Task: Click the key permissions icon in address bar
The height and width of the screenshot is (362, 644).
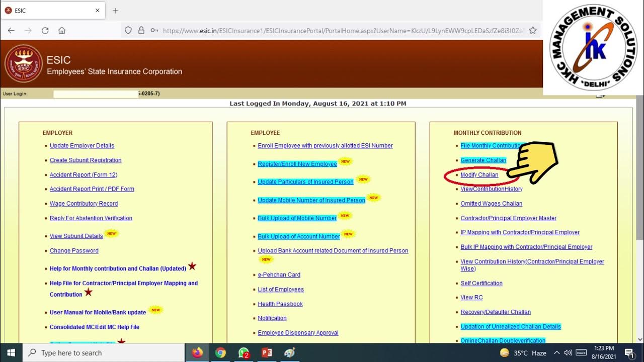Action: 154,31
